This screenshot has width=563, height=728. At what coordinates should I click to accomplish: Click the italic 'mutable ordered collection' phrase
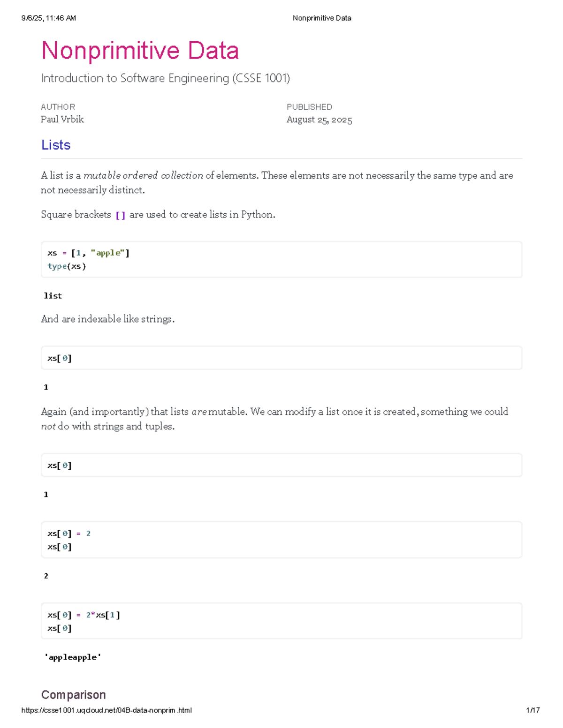click(143, 175)
